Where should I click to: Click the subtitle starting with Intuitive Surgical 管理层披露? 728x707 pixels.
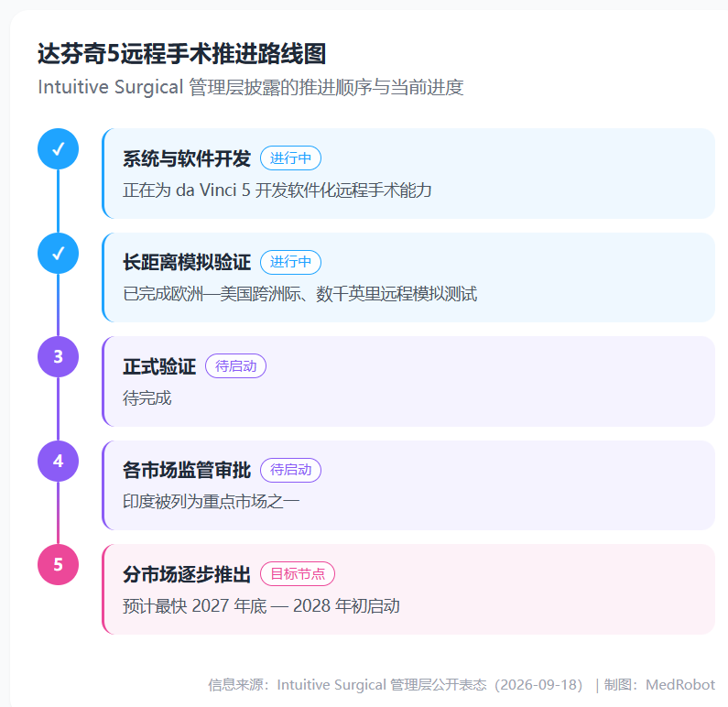coord(251,87)
